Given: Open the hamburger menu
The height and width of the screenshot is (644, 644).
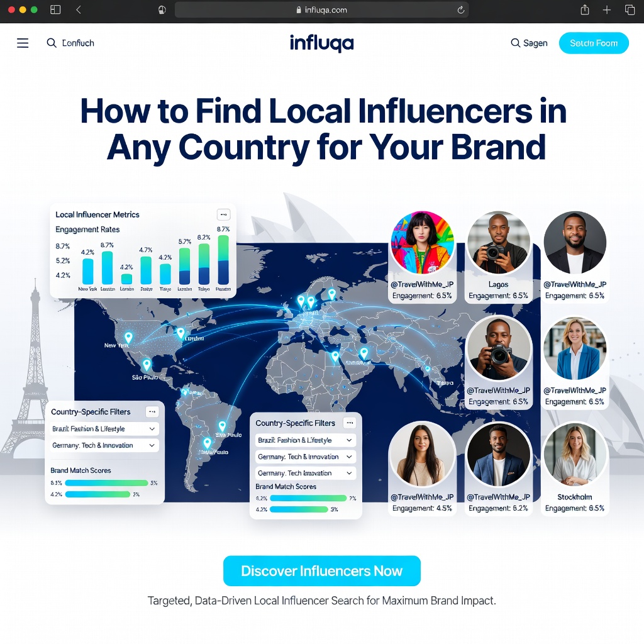Looking at the screenshot, I should 23,43.
